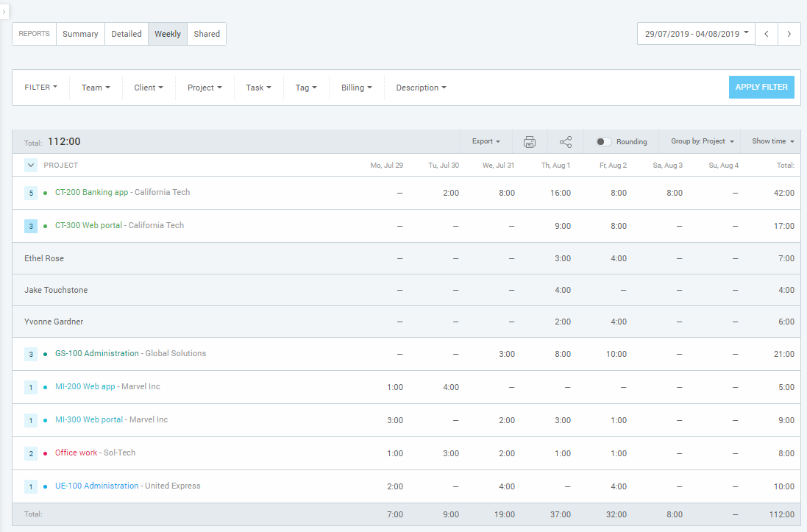This screenshot has width=807, height=532.
Task: Select the Yvonne Gardner row name
Action: tap(54, 322)
